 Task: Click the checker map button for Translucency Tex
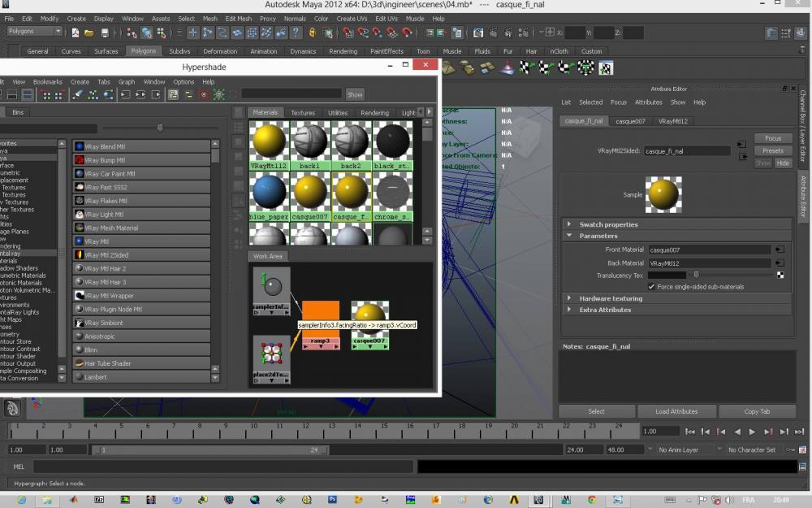780,276
